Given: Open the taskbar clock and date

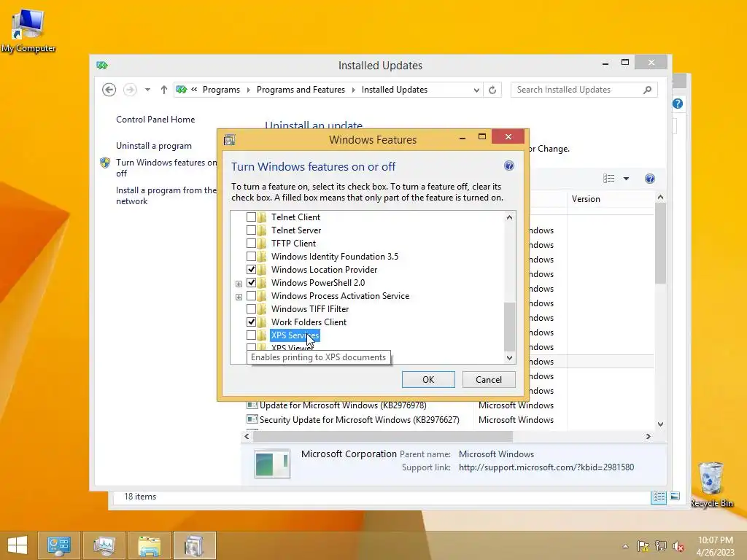Looking at the screenshot, I should pyautogui.click(x=715, y=546).
